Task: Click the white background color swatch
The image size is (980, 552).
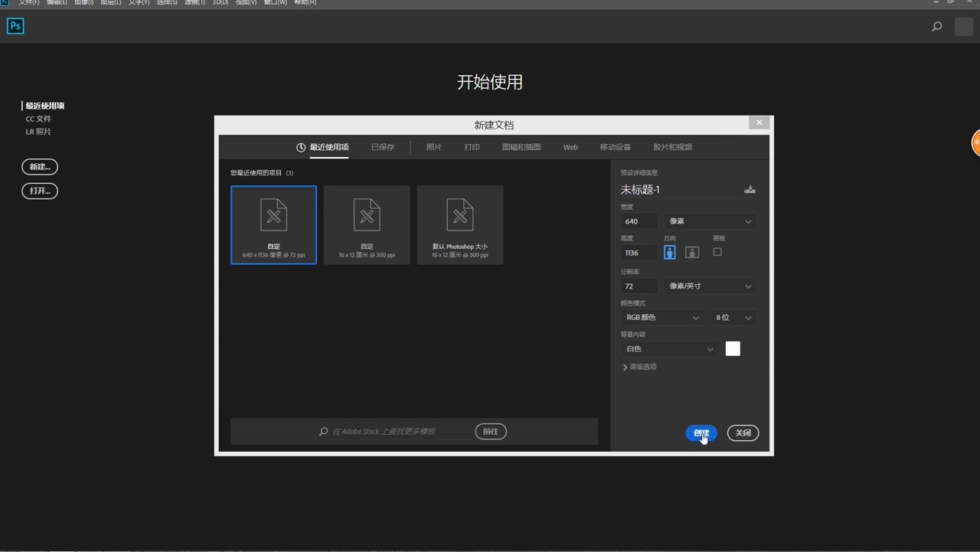Action: tap(733, 349)
